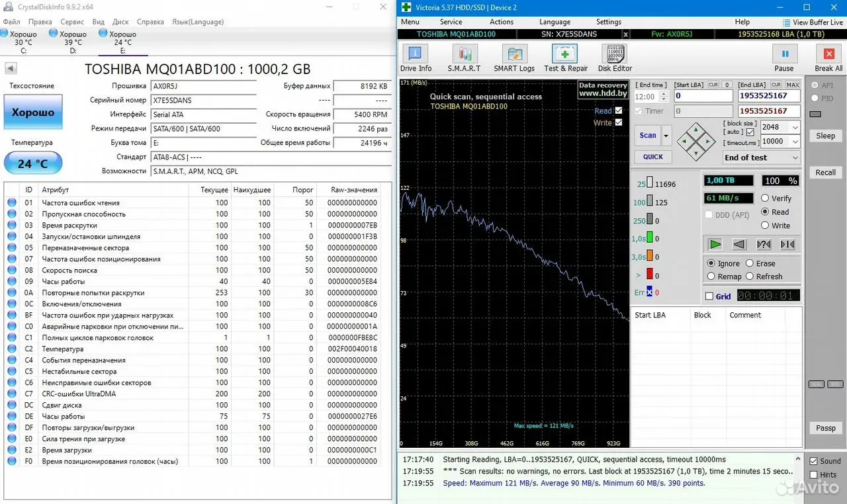
Task: Click the white 25 ms block indicator
Action: [x=650, y=184]
